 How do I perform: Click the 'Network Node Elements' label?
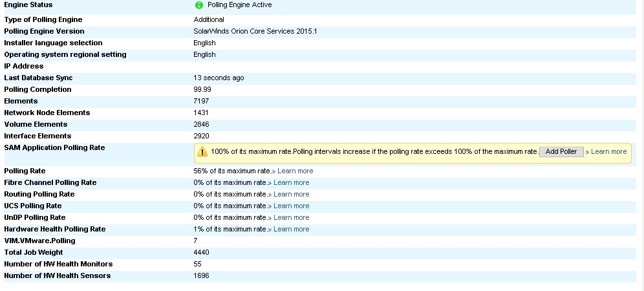pos(47,113)
